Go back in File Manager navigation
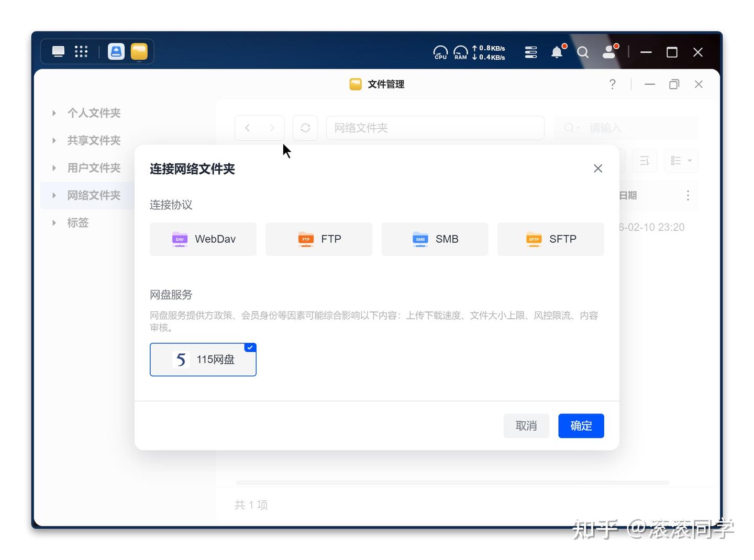The height and width of the screenshot is (560, 754). pos(247,128)
